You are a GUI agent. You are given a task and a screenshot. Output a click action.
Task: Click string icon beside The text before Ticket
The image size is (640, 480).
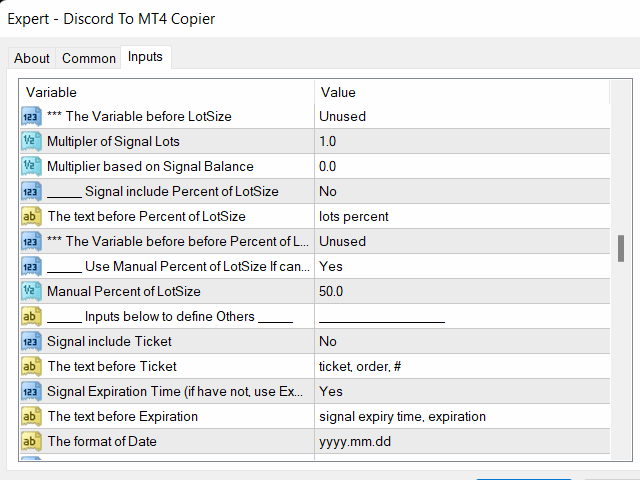click(x=31, y=367)
